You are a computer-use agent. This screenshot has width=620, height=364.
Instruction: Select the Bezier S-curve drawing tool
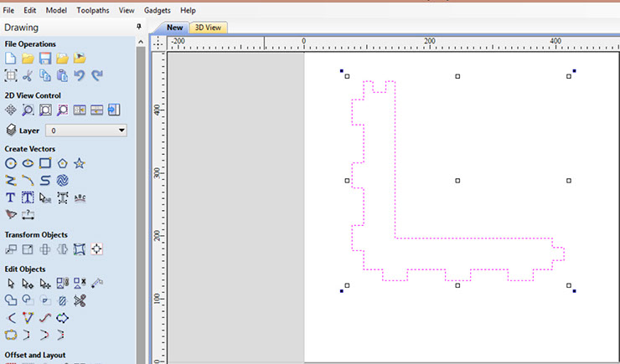tap(45, 181)
